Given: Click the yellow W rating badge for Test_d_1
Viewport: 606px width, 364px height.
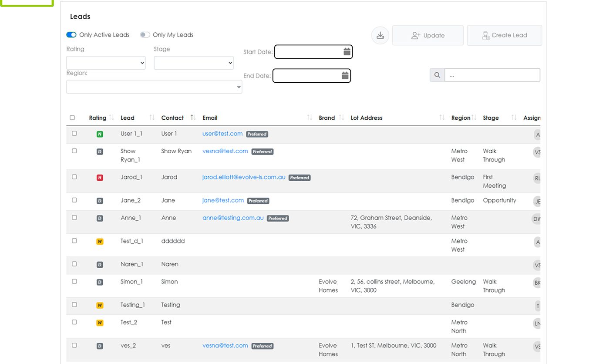Looking at the screenshot, I should click(100, 241).
